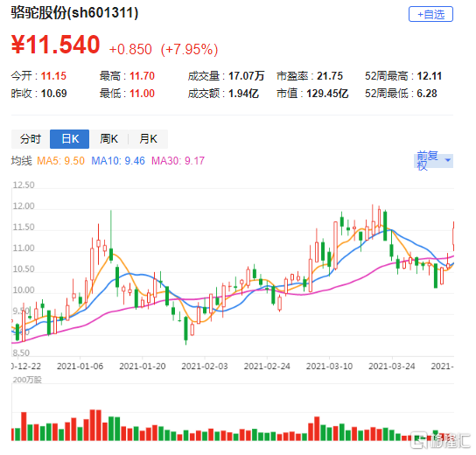The height and width of the screenshot is (455, 476).
Task: Click 昨收 value 10.69
Action: [x=53, y=94]
